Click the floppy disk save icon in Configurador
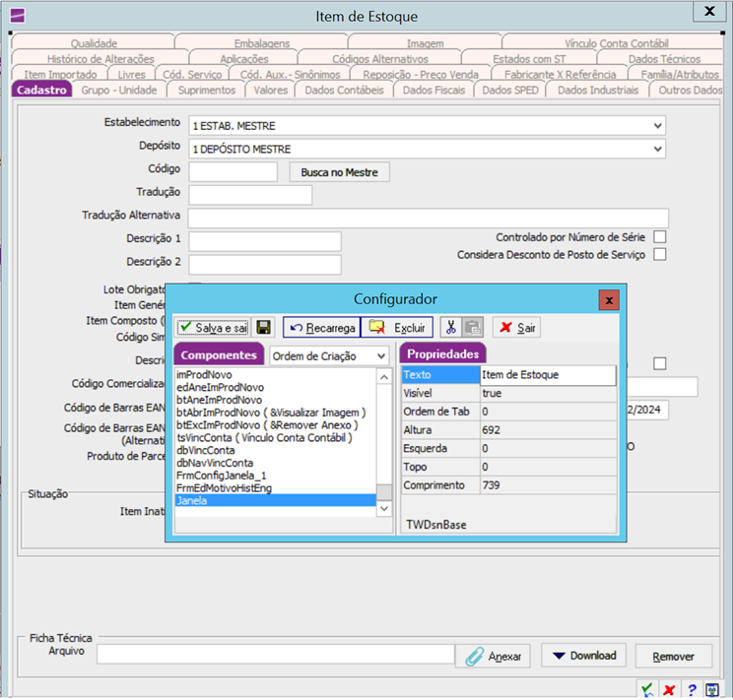Screen dimensions: 733x700 [x=264, y=328]
